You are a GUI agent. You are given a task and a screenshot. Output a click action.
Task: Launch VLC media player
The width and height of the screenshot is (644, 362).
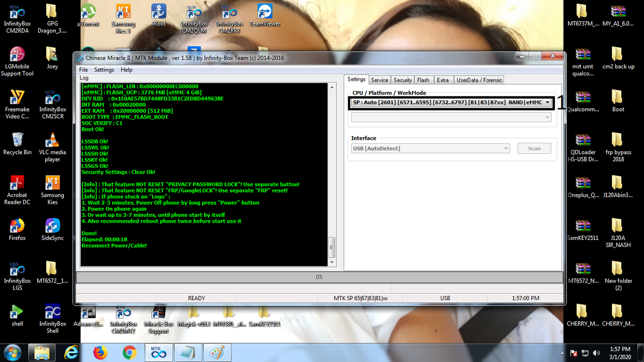pos(52,147)
